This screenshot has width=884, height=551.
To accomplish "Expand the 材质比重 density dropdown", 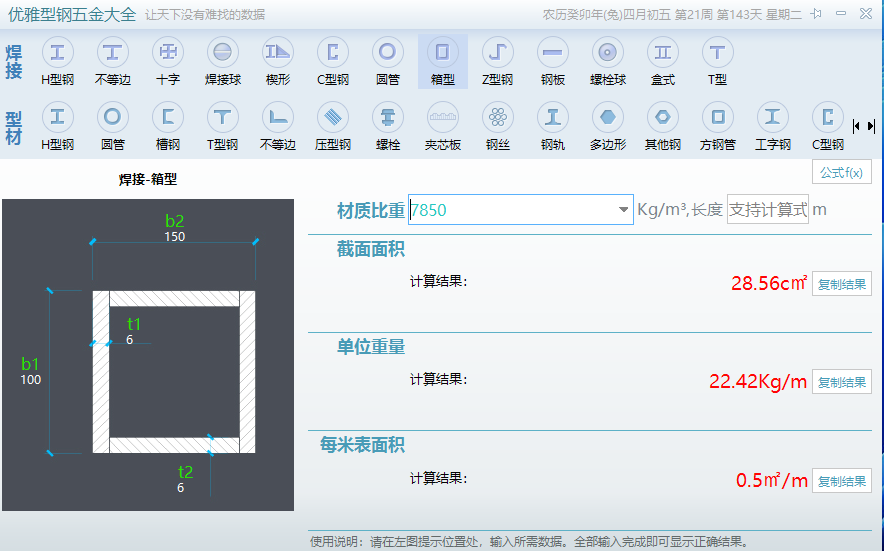I will [623, 210].
